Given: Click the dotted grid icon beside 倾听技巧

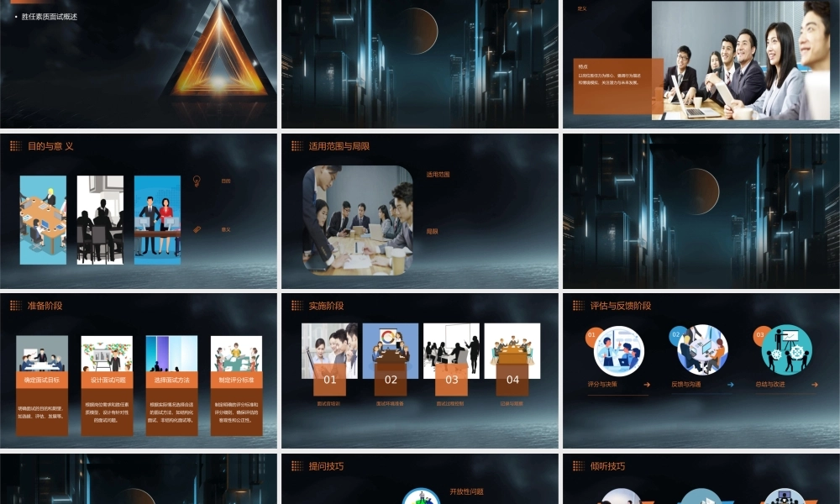Looking at the screenshot, I should coord(579,466).
